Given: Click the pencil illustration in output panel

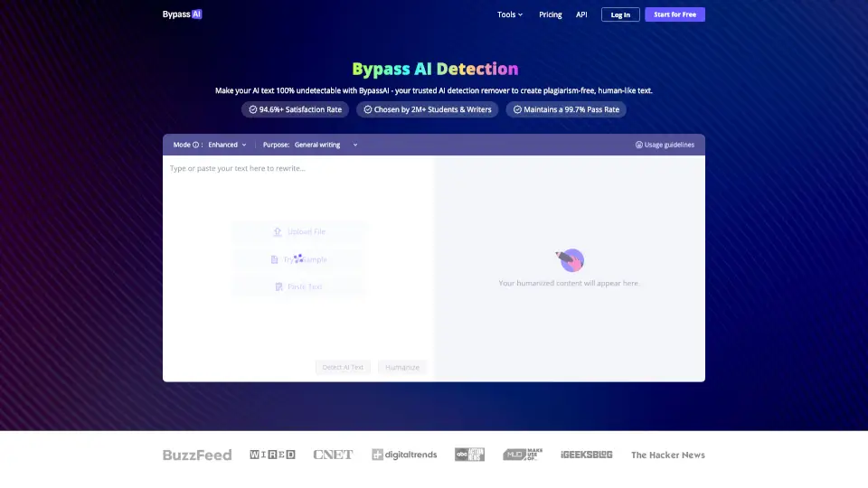Looking at the screenshot, I should [x=571, y=260].
